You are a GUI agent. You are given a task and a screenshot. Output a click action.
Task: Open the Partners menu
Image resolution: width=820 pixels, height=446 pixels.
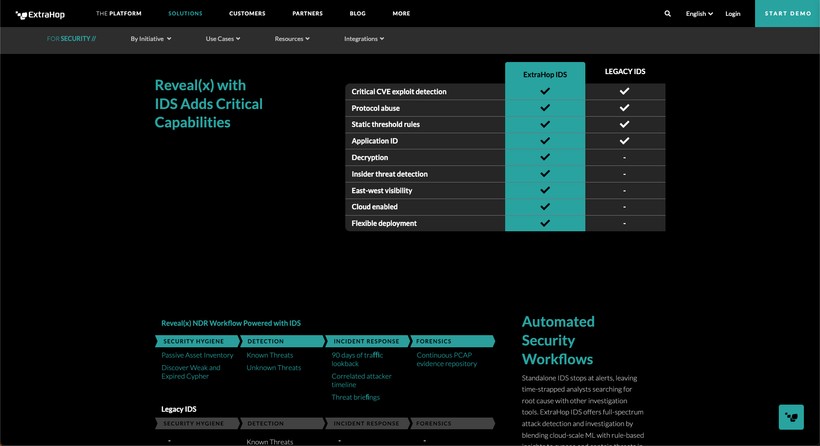coord(308,14)
